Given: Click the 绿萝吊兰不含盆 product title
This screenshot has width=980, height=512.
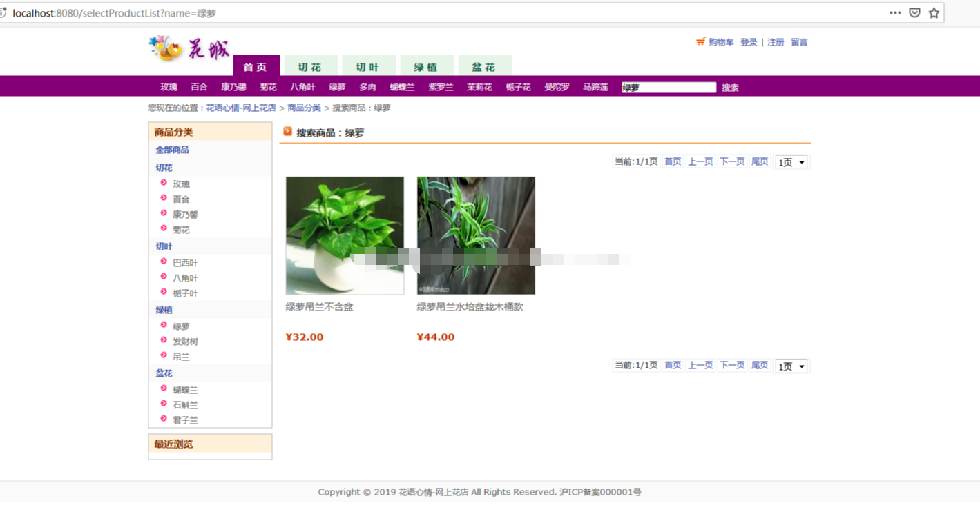Looking at the screenshot, I should (x=319, y=307).
